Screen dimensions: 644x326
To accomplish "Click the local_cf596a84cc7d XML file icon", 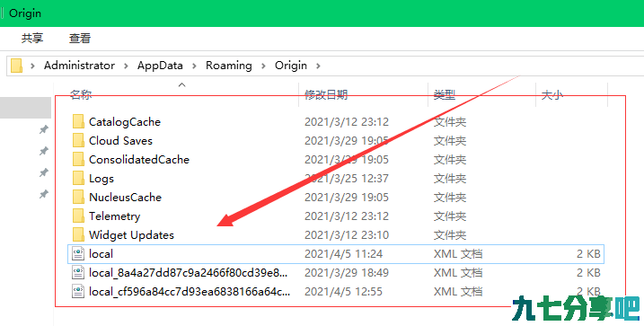I will [x=78, y=292].
